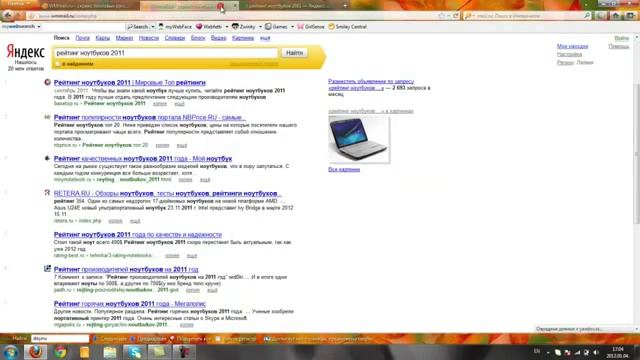Click the browser back arrow button
640x360 pixels.
(7, 16)
